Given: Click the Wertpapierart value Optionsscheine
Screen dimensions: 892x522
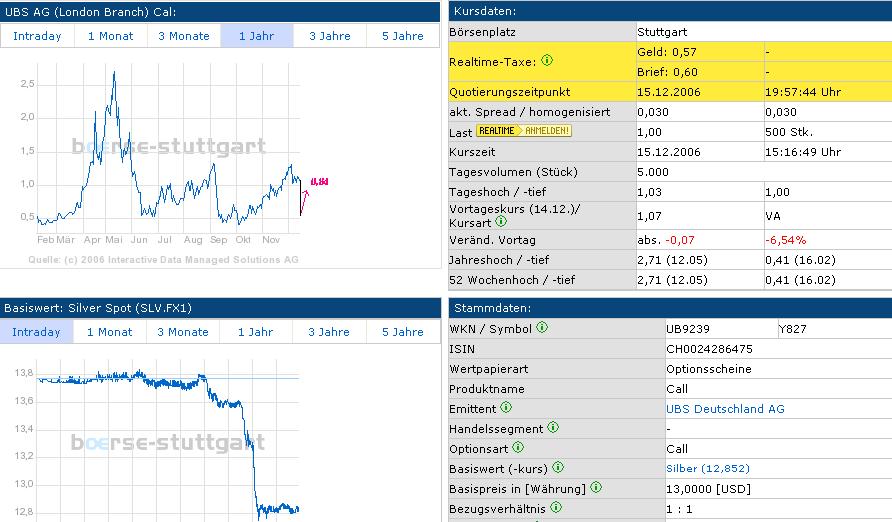Looking at the screenshot, I should click(x=709, y=369).
